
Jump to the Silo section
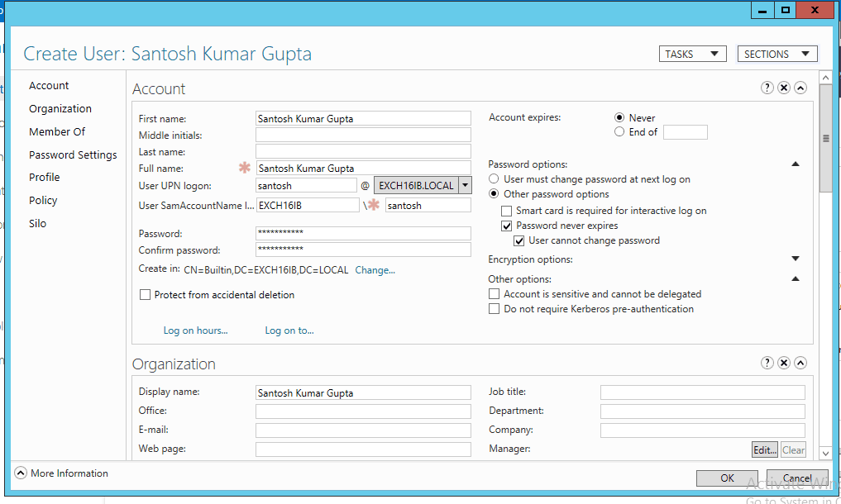(37, 224)
